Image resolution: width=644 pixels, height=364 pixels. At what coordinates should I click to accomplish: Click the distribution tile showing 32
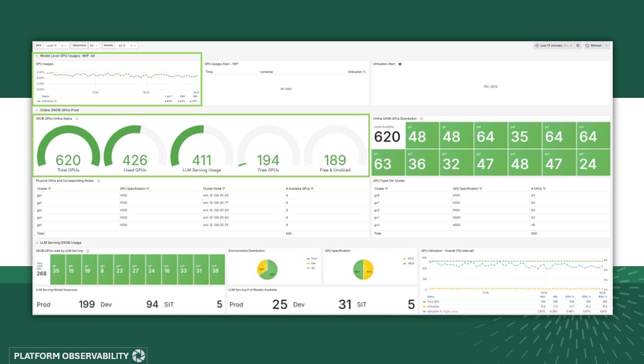457,163
